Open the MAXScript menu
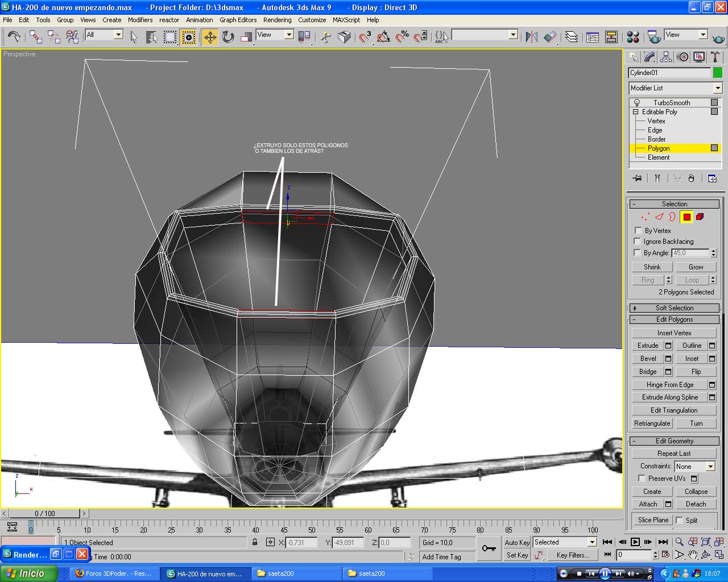Screen dimensions: 728x582 (x=346, y=20)
